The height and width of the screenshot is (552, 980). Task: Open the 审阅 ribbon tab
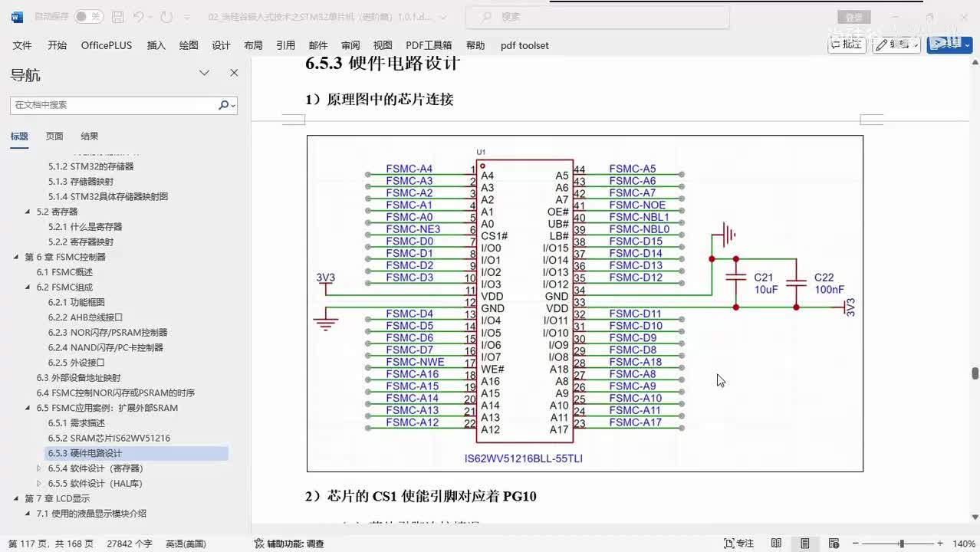pos(350,45)
